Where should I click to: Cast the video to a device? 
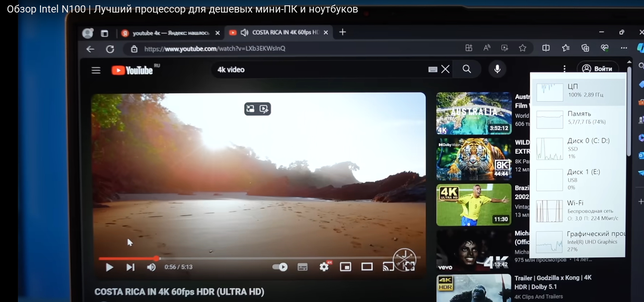pos(388,267)
